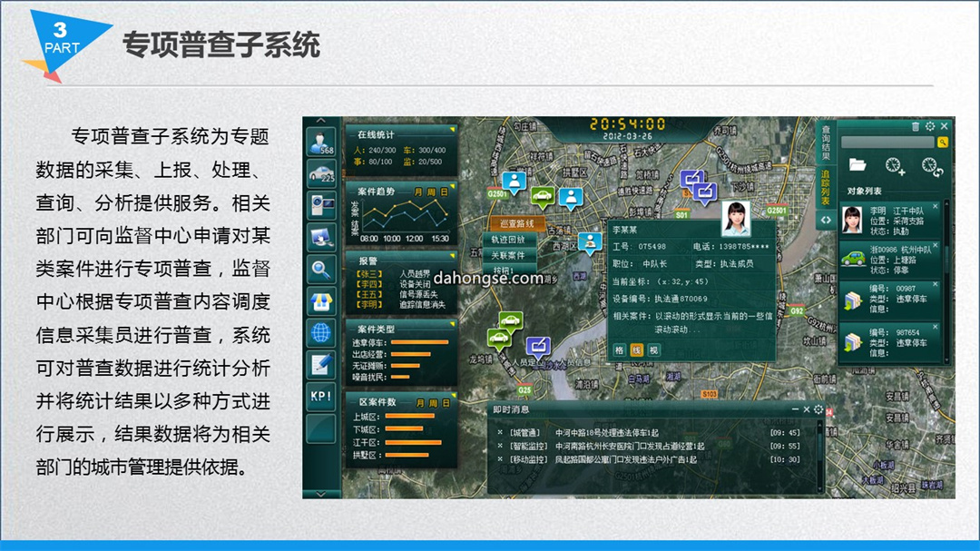Click the right panel search field
980x551 pixels.
click(x=887, y=143)
